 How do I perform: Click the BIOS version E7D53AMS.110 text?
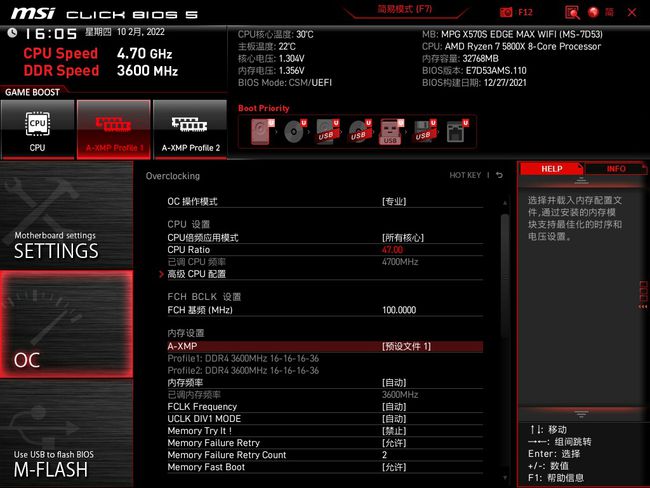point(474,70)
